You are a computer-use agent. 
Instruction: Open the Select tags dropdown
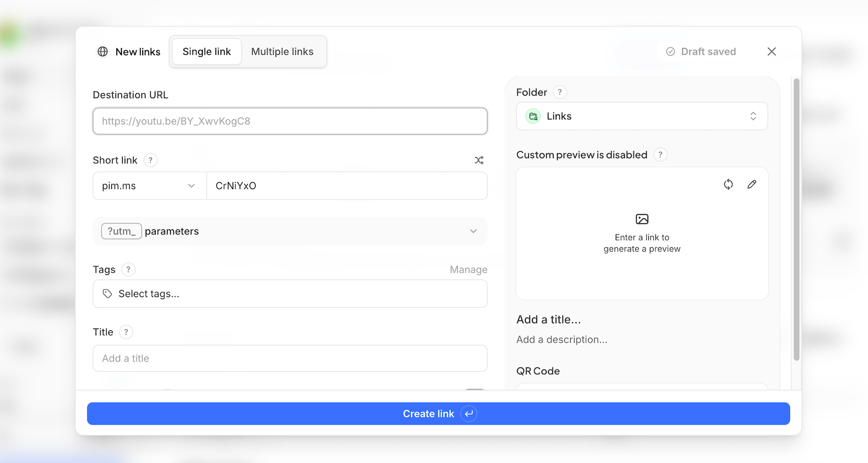click(x=290, y=294)
